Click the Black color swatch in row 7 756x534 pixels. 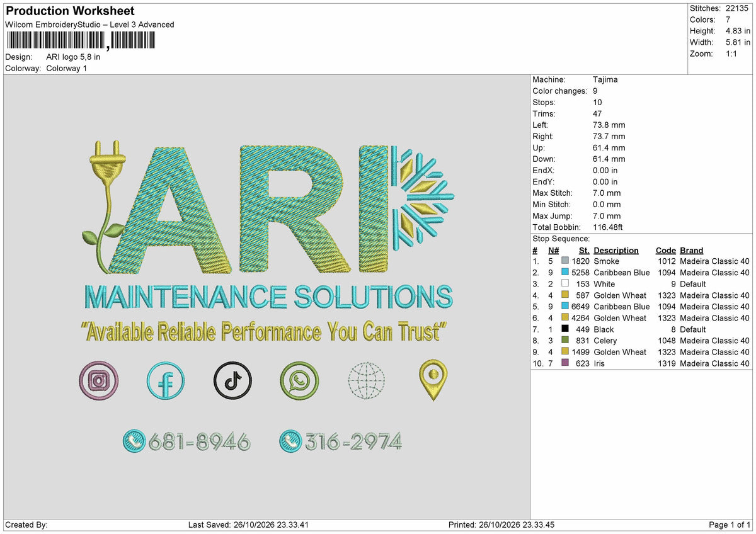pyautogui.click(x=565, y=329)
